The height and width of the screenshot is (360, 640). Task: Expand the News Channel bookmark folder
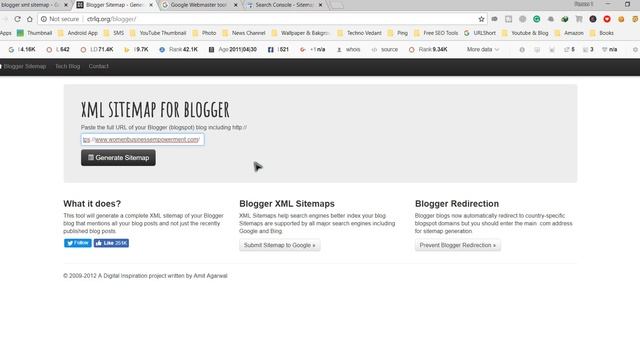244,33
